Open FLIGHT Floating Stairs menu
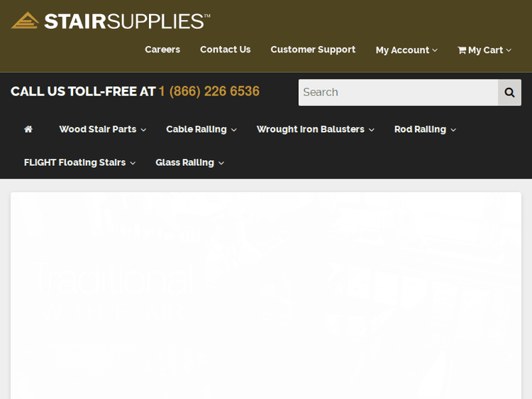The height and width of the screenshot is (399, 532). [x=79, y=162]
